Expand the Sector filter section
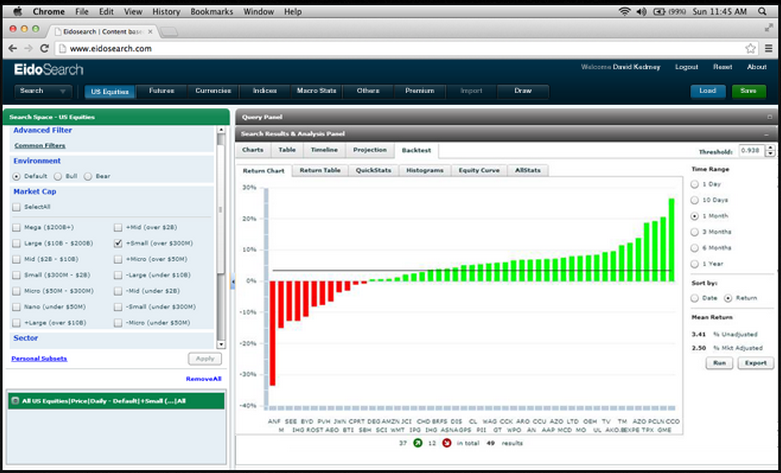781x473 pixels. pos(25,339)
